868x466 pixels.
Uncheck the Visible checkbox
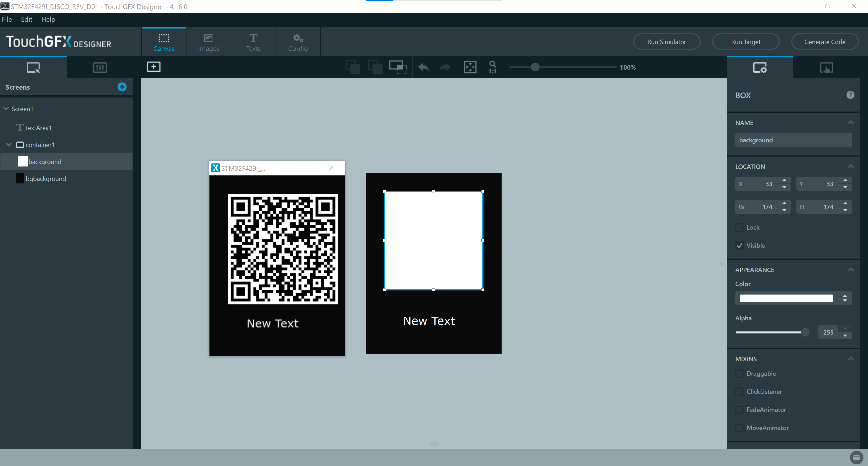coord(740,245)
